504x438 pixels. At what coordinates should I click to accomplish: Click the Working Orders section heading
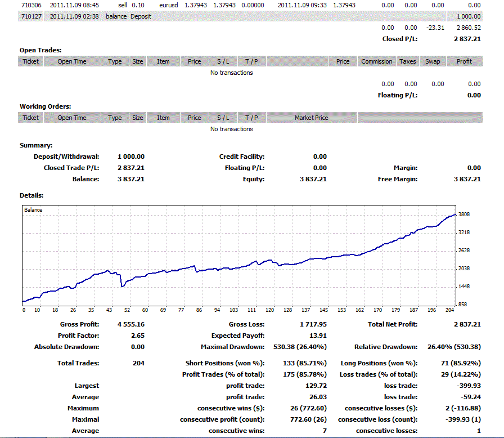[x=45, y=106]
